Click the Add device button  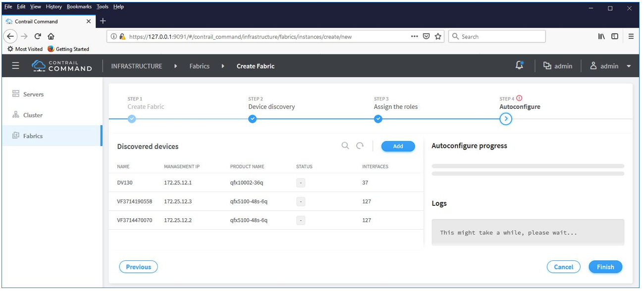pos(398,146)
